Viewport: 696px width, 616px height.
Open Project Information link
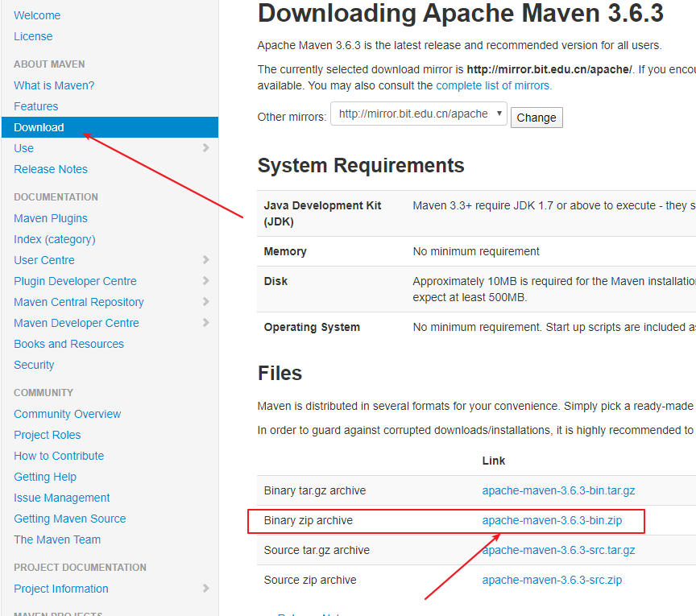click(60, 589)
